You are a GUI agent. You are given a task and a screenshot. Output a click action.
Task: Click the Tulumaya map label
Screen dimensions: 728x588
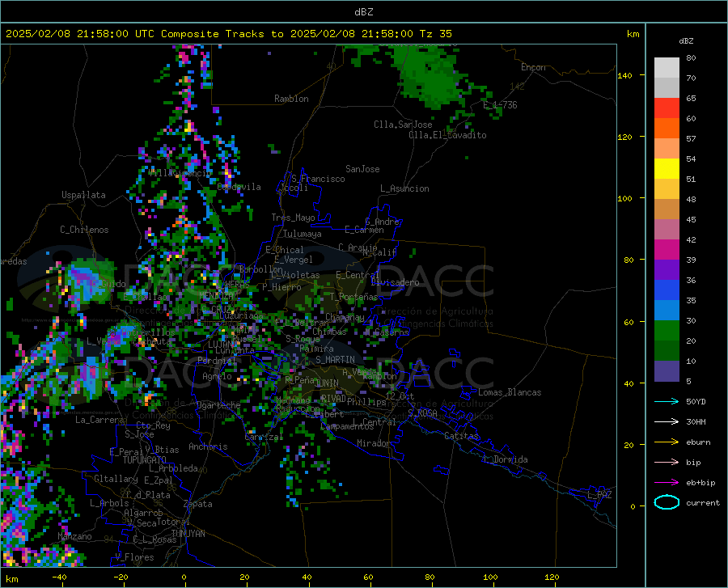[x=303, y=234]
